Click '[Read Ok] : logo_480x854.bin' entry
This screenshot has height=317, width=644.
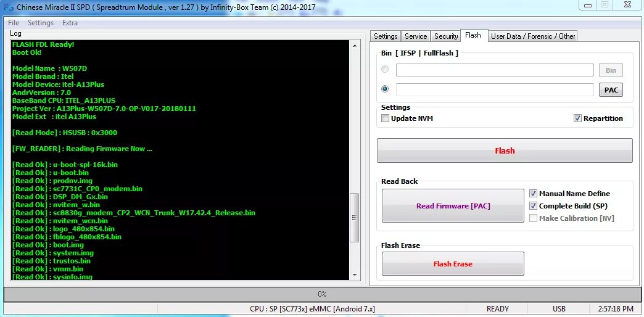pos(64,229)
